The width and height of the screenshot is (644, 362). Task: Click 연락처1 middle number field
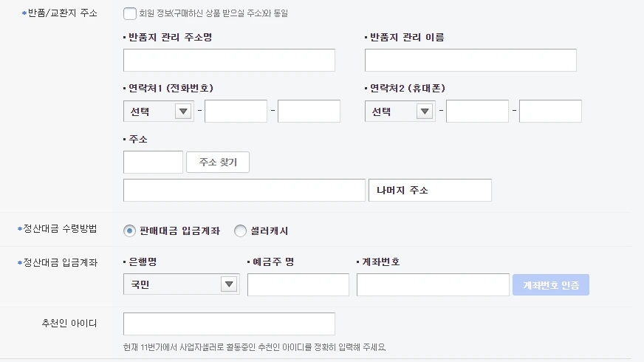tap(236, 112)
